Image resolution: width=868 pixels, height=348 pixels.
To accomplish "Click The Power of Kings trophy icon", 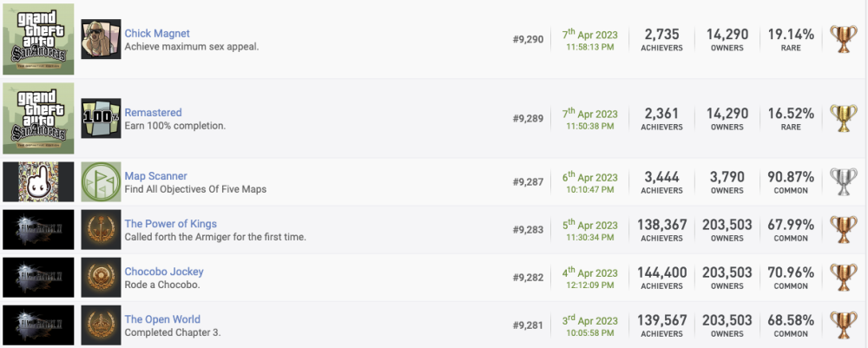I will click(101, 230).
